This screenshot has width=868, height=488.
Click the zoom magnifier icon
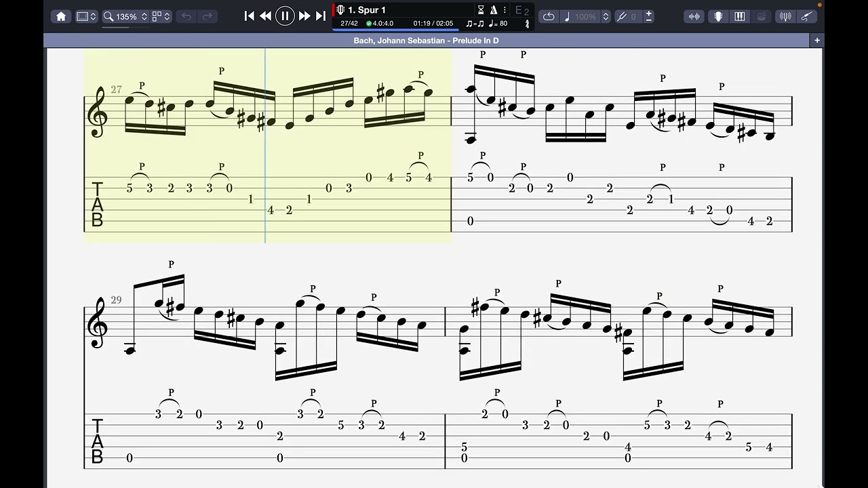108,16
